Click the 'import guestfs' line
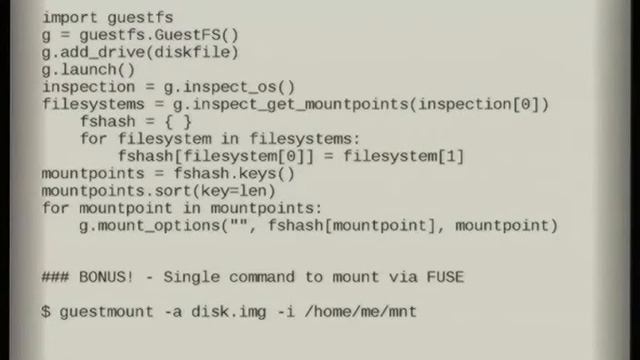 coord(108,18)
